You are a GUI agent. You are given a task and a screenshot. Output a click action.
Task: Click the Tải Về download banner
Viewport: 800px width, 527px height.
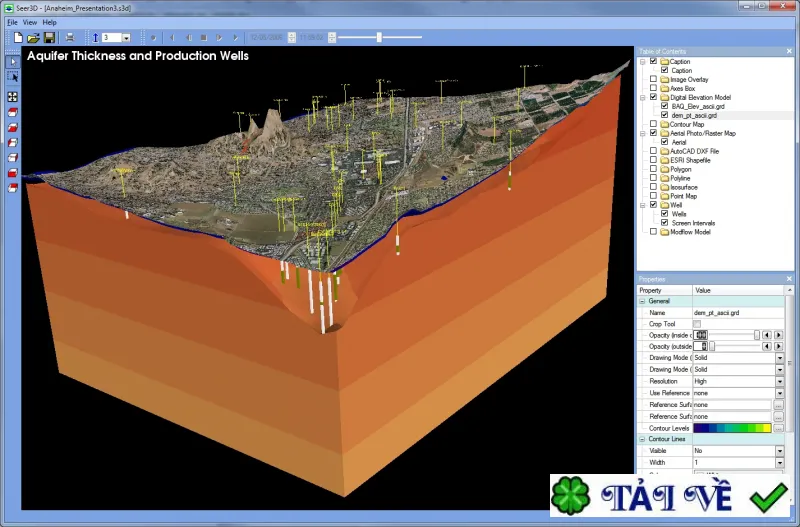click(x=669, y=496)
